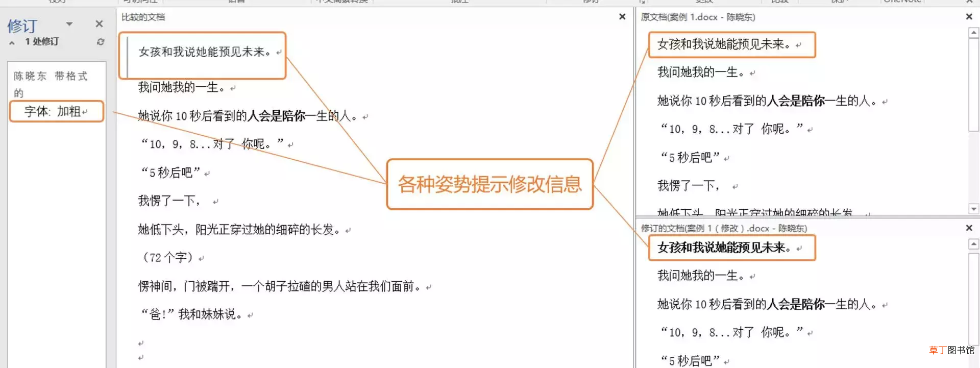Click 她低下头，阳光正穿过 line in compared document
The image size is (980, 368).
point(239,229)
